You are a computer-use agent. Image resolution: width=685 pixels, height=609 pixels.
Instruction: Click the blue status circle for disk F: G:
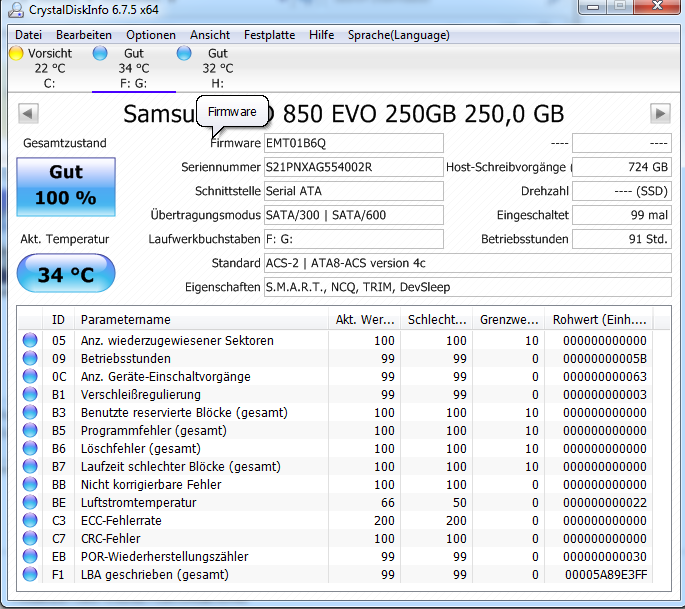point(100,53)
